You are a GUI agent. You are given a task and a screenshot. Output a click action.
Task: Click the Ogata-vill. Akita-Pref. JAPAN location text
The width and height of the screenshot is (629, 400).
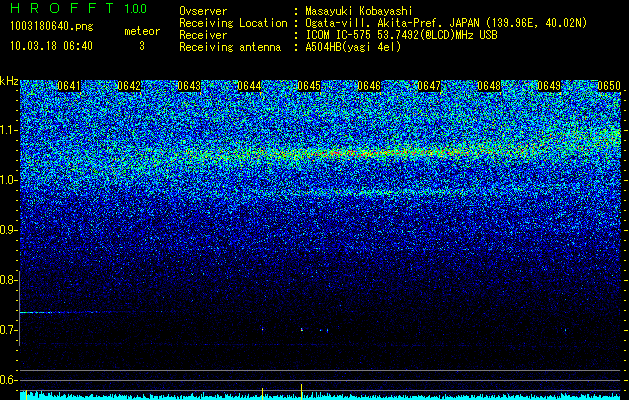pyautogui.click(x=446, y=23)
